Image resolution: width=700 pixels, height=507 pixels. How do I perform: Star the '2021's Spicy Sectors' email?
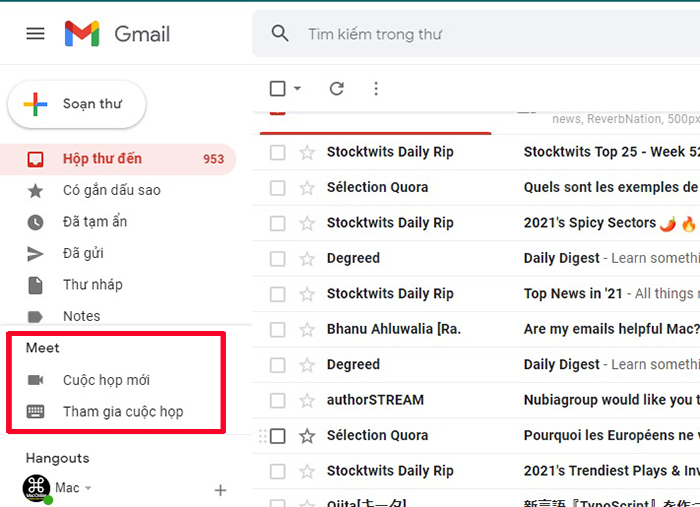coord(307,223)
